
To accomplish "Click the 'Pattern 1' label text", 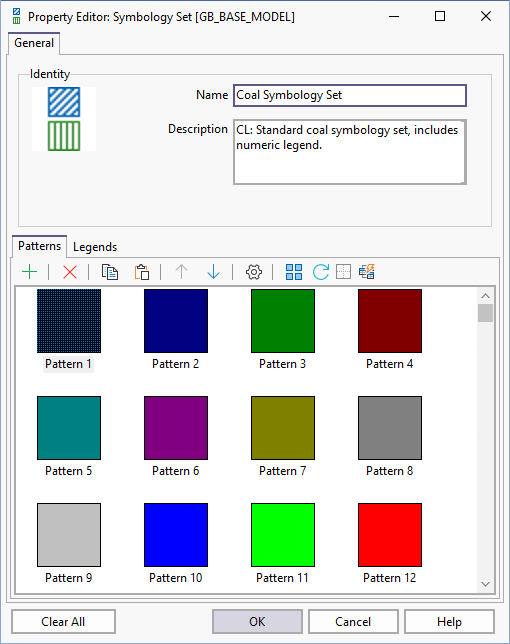I will (x=68, y=364).
